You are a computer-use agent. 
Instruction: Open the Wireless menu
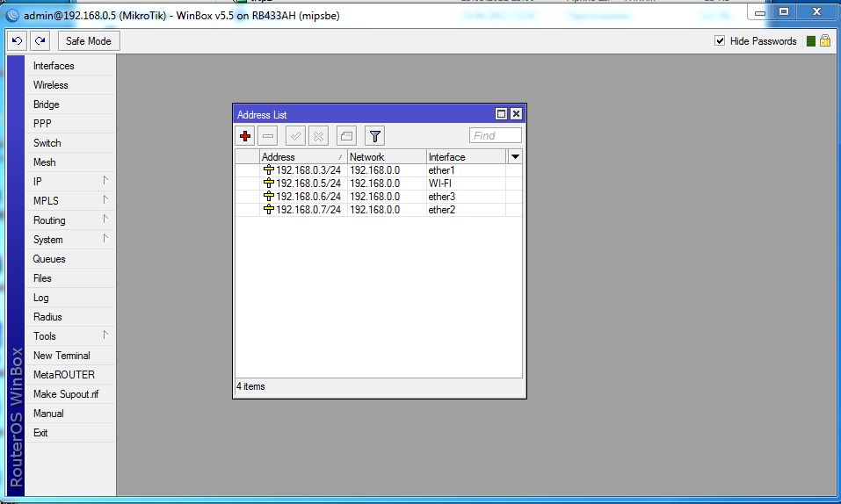pyautogui.click(x=70, y=84)
